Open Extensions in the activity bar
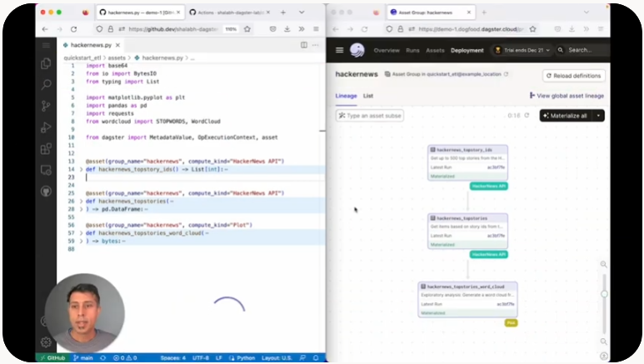 46,148
